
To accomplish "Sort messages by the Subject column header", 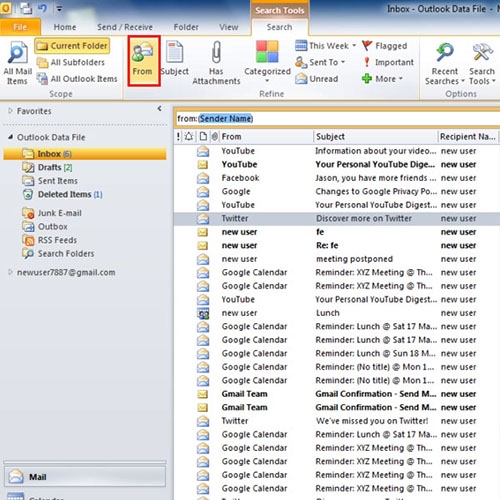I will point(375,137).
